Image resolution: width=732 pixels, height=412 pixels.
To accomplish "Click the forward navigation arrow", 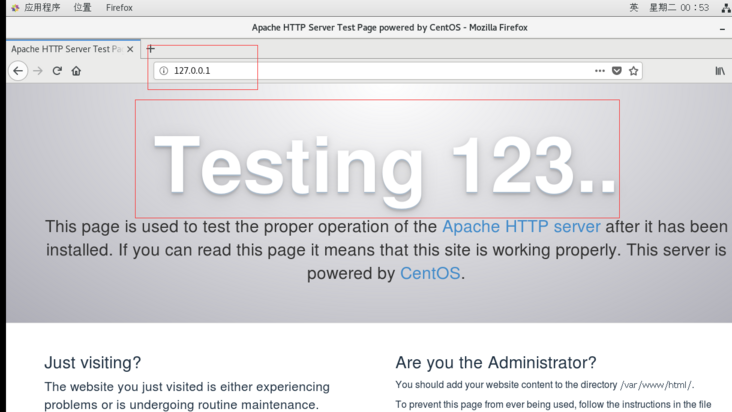I will [x=38, y=71].
